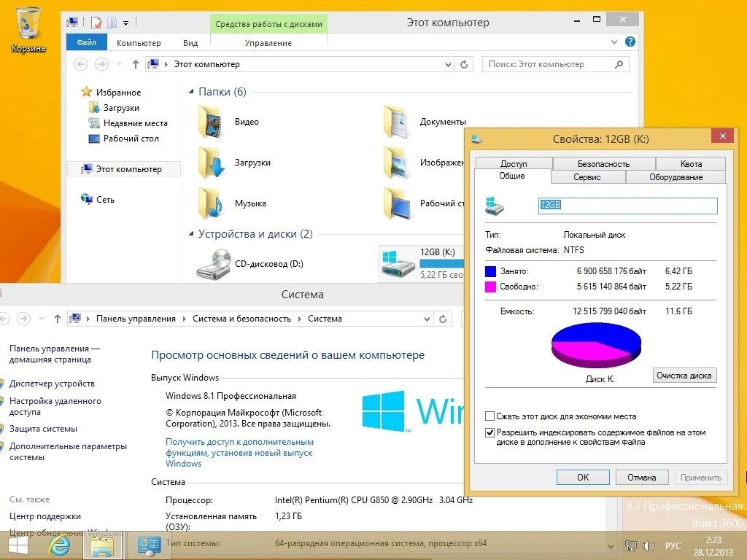
Task: Go up one level in Система window
Action: [57, 319]
